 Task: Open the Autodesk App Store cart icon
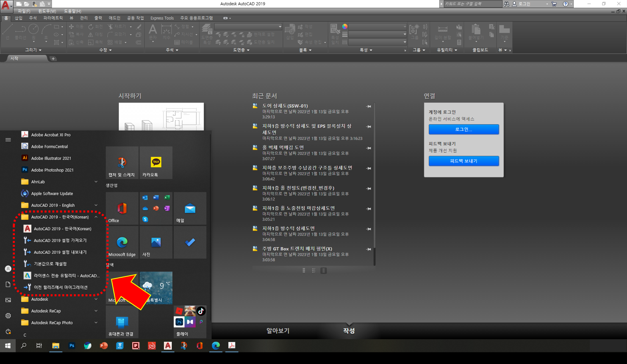(x=554, y=4)
